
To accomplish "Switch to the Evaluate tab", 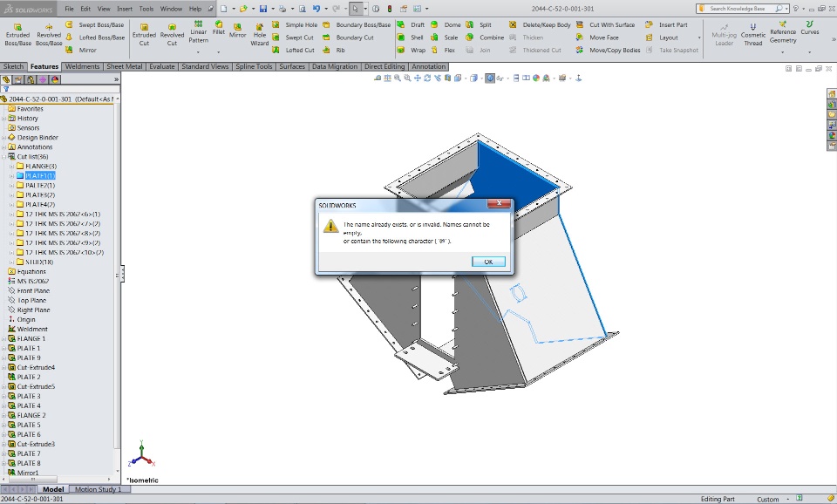I will click(x=162, y=66).
